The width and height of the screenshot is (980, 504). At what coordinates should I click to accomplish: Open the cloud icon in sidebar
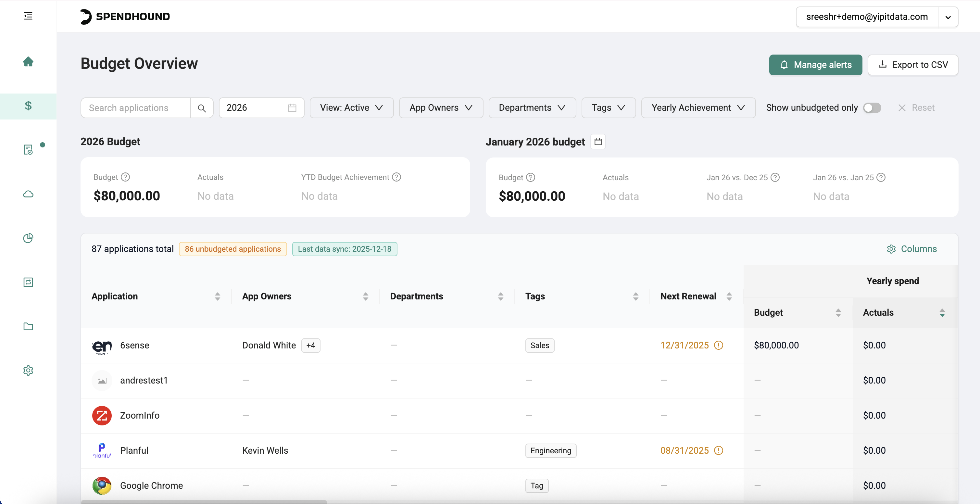coord(28,194)
